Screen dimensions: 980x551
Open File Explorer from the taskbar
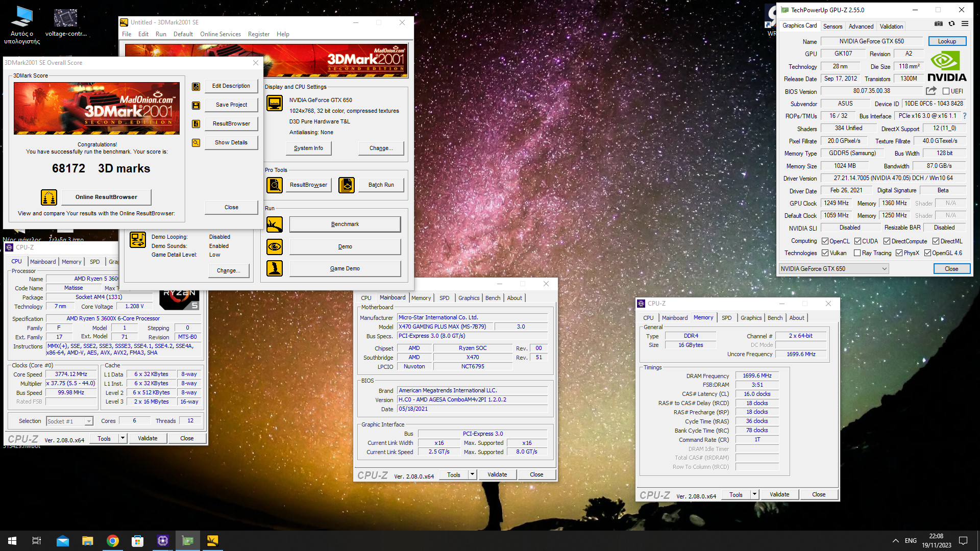pyautogui.click(x=88, y=541)
